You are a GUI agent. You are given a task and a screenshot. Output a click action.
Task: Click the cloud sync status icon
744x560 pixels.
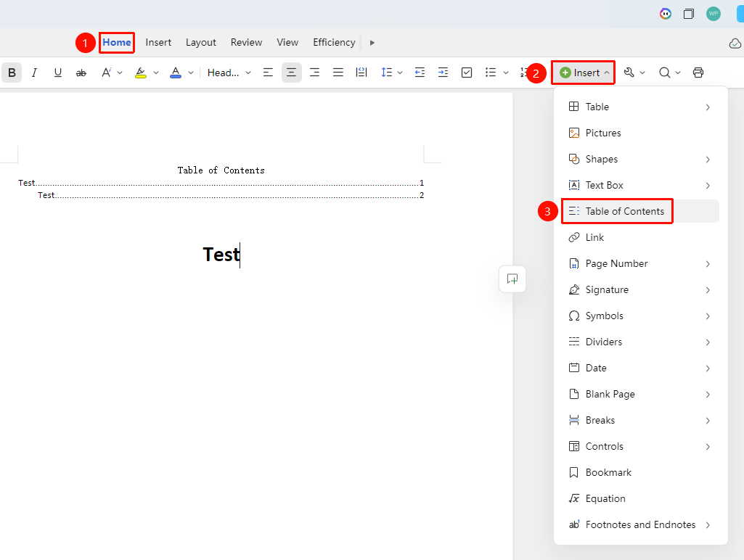735,44
